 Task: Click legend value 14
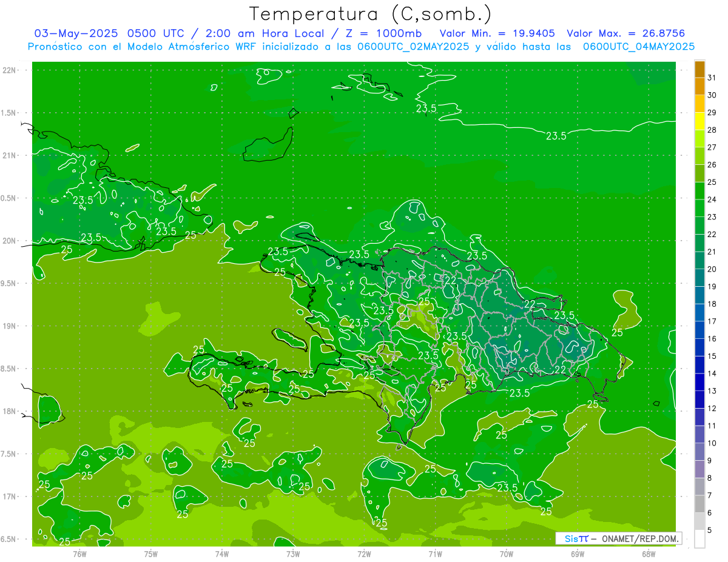click(712, 373)
